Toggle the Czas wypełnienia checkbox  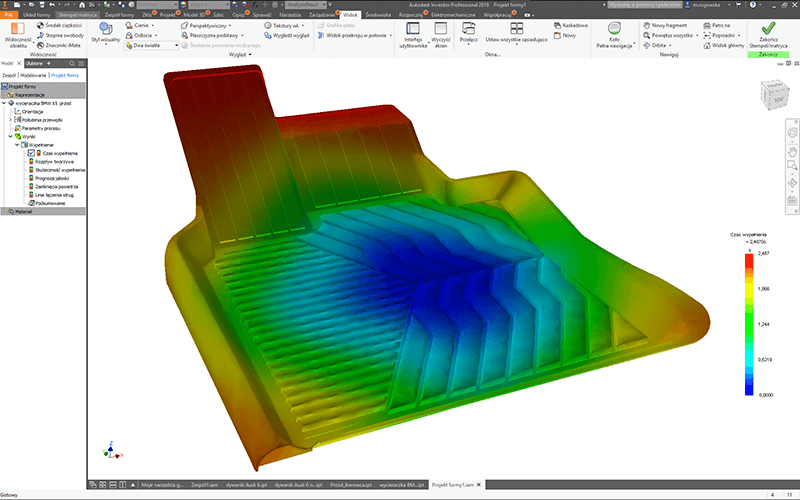point(31,153)
